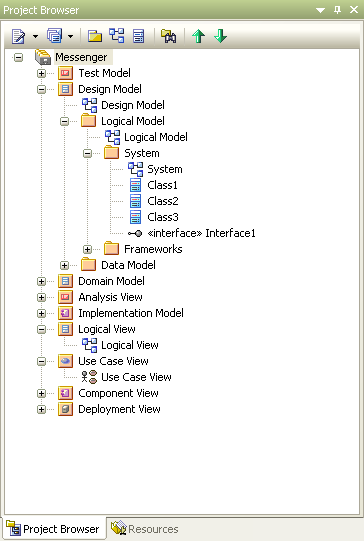Select the Frameworks label
The width and height of the screenshot is (364, 541).
tap(153, 249)
